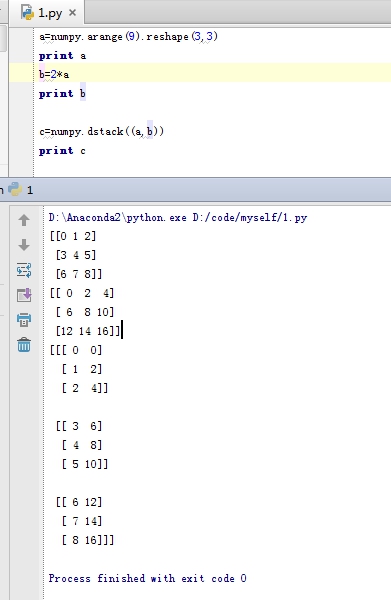Viewport: 391px width, 600px height.
Task: Click the trash clear-all icon
Action: click(24, 345)
